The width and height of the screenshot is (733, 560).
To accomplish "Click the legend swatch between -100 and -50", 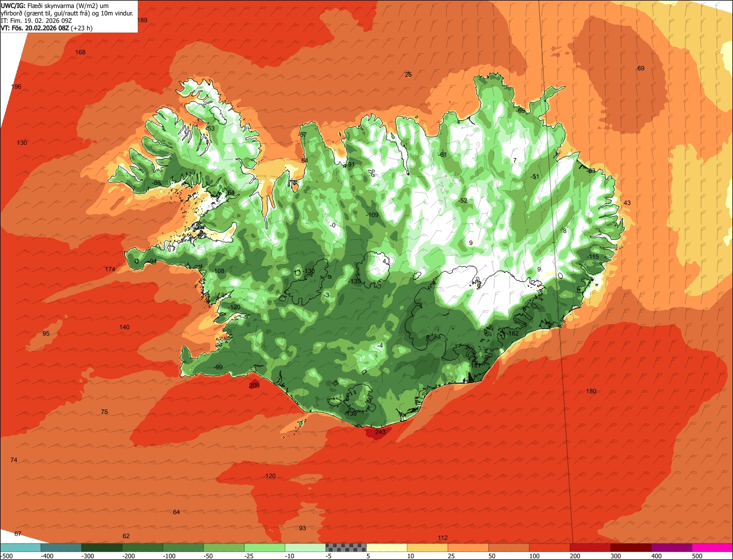I will (x=183, y=547).
